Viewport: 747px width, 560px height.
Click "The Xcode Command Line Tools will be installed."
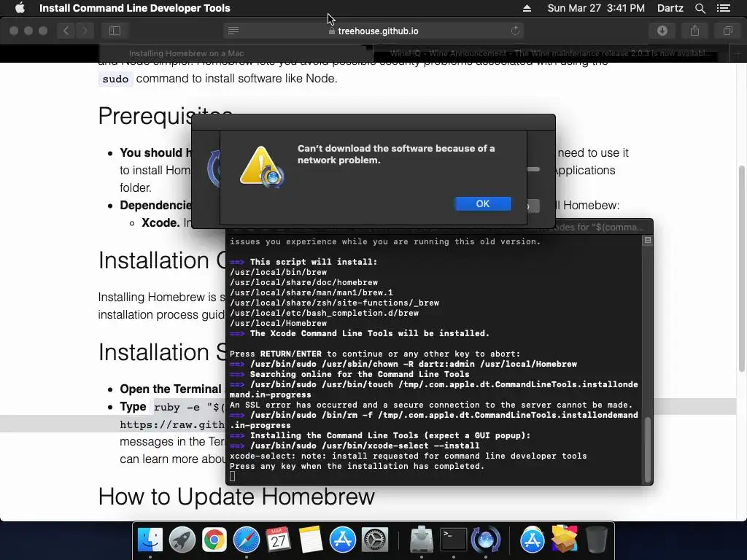370,333
